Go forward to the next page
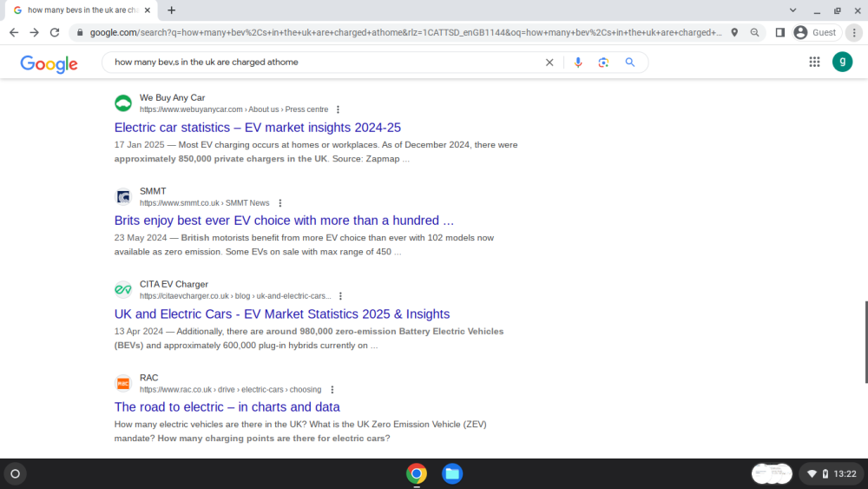The height and width of the screenshot is (489, 868). pos(35,33)
